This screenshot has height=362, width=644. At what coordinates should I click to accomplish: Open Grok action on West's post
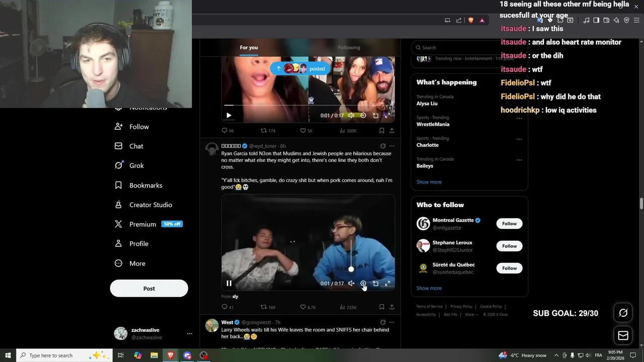(x=383, y=322)
